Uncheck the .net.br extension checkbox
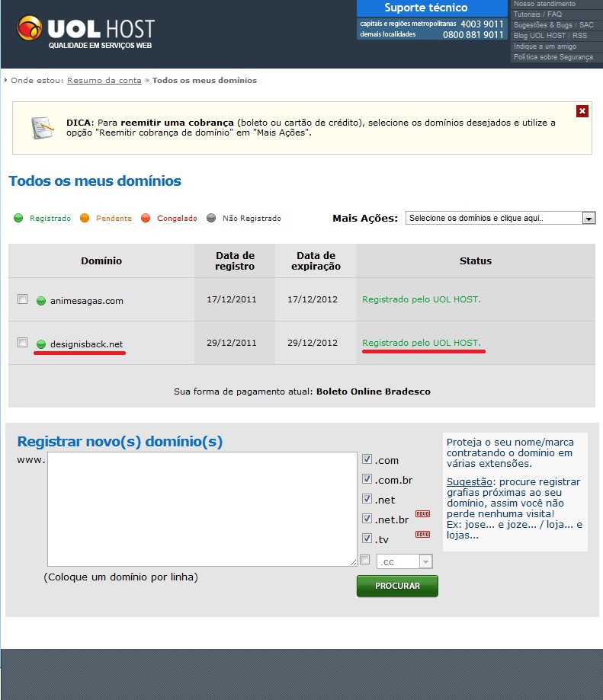This screenshot has height=700, width=603. click(367, 518)
